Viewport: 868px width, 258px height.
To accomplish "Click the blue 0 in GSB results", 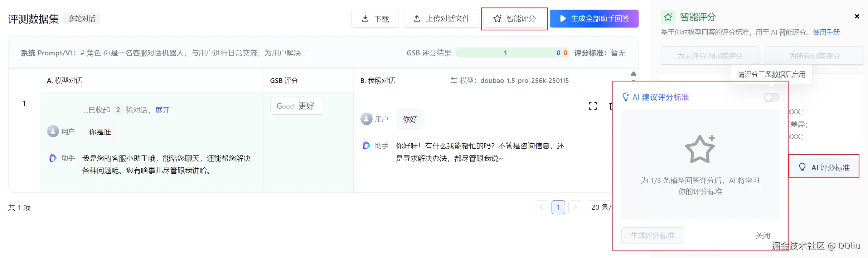I will click(558, 53).
